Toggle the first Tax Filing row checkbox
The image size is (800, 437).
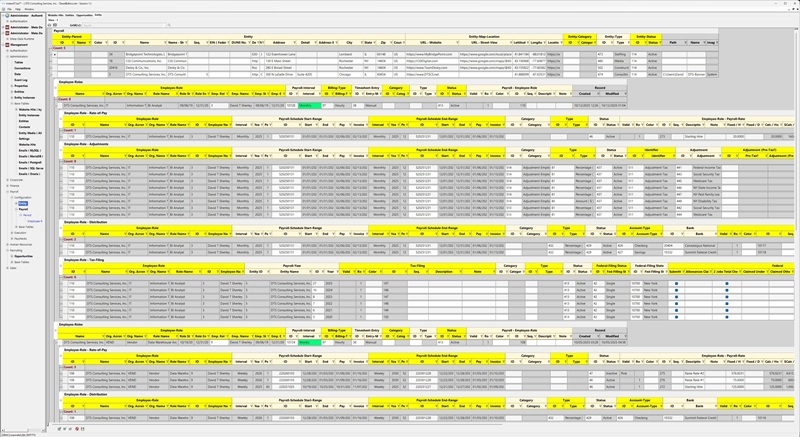point(676,285)
